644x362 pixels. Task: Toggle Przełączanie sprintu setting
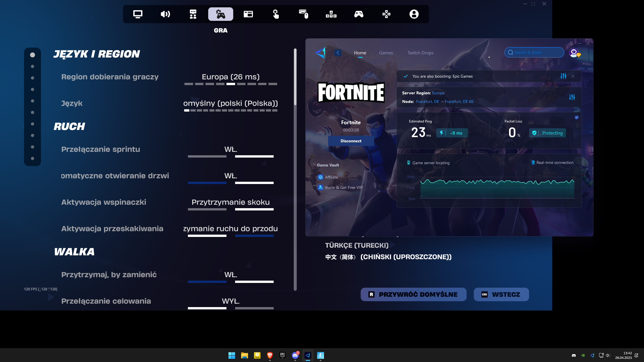coord(230,150)
